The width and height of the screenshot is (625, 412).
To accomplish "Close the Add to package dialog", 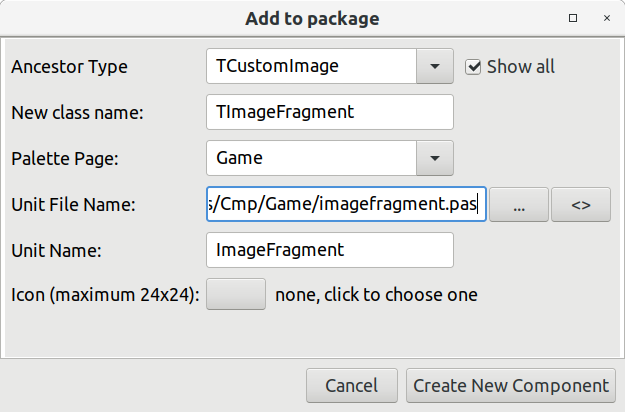I will point(604,18).
